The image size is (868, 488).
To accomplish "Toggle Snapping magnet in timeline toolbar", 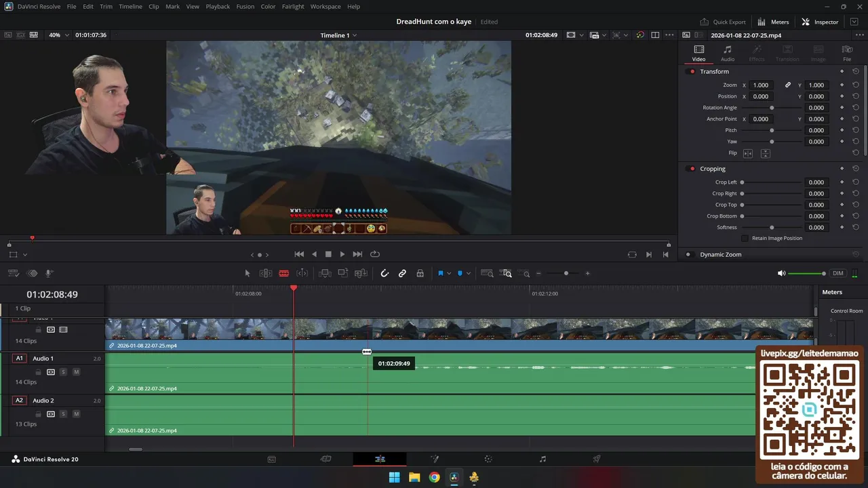I will tap(384, 273).
